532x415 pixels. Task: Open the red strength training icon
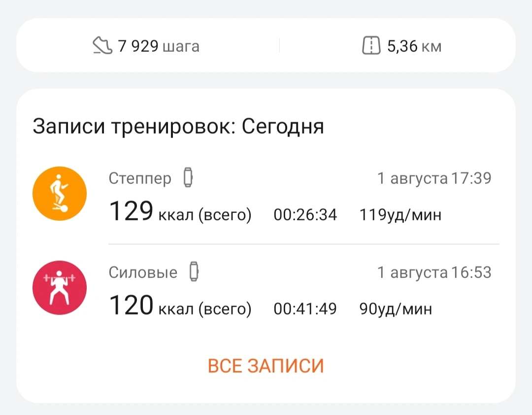(x=60, y=288)
